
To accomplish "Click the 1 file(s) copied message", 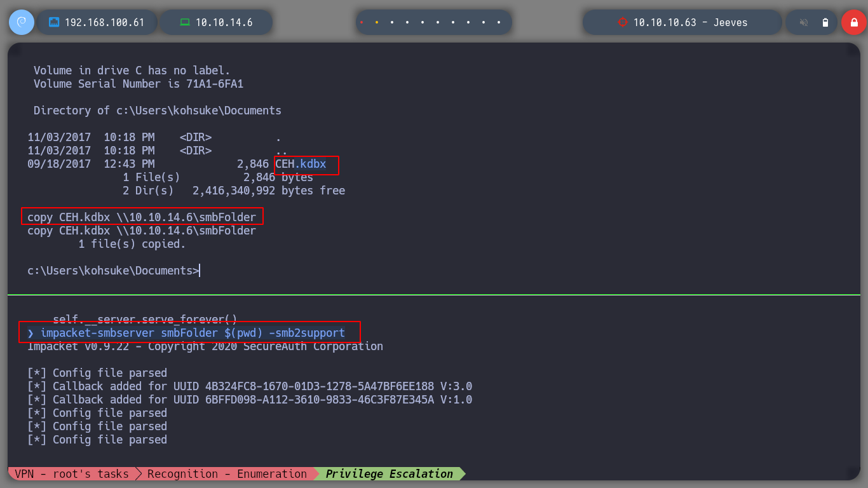I will tap(132, 244).
